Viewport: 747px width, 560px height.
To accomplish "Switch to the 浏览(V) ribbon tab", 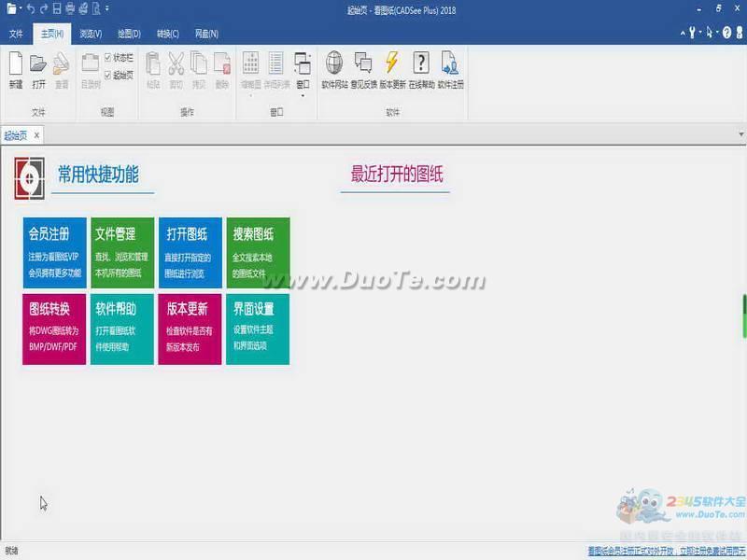I will [x=91, y=34].
